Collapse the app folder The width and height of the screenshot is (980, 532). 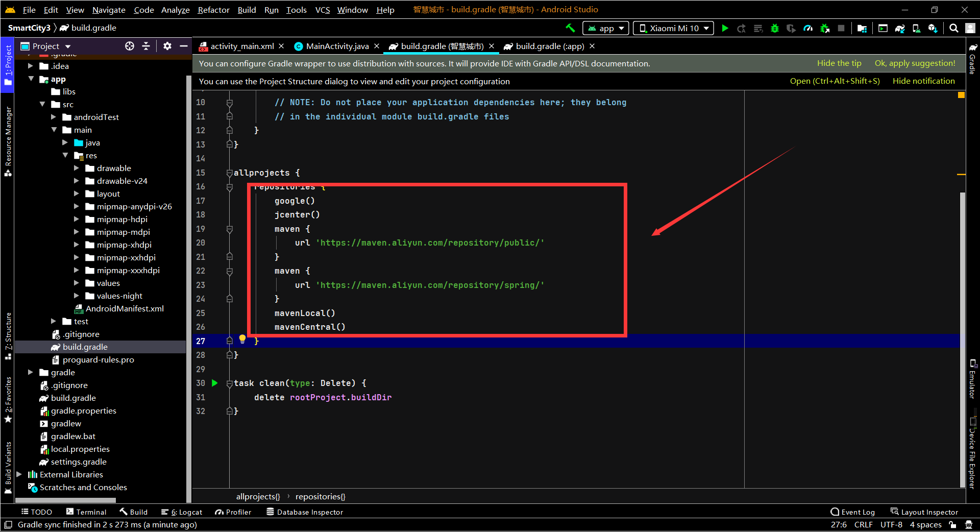pyautogui.click(x=31, y=79)
